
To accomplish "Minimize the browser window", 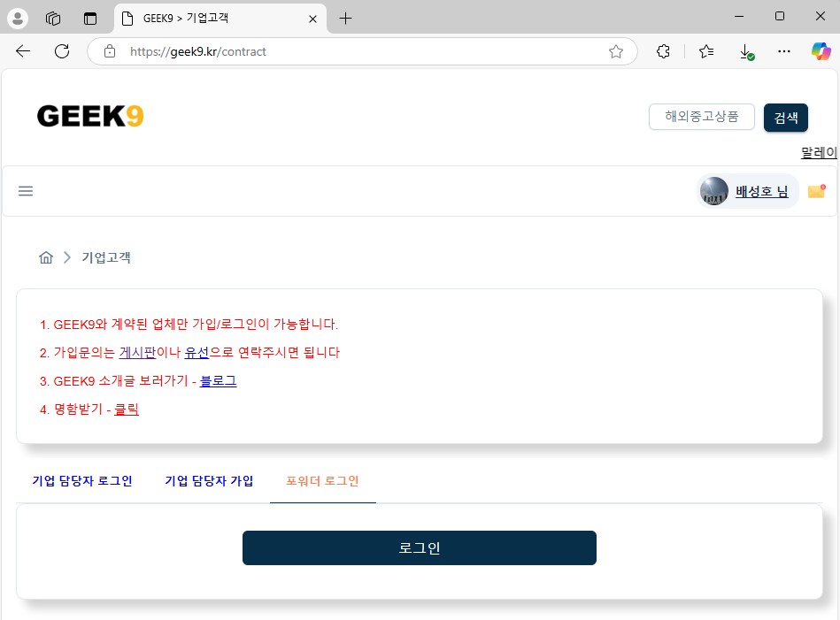I will (739, 17).
